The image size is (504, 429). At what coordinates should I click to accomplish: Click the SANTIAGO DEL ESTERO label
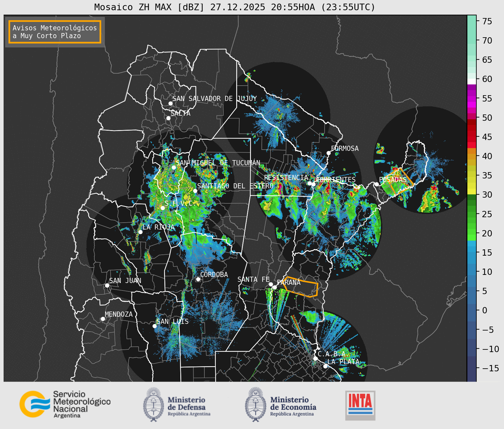tap(235, 186)
